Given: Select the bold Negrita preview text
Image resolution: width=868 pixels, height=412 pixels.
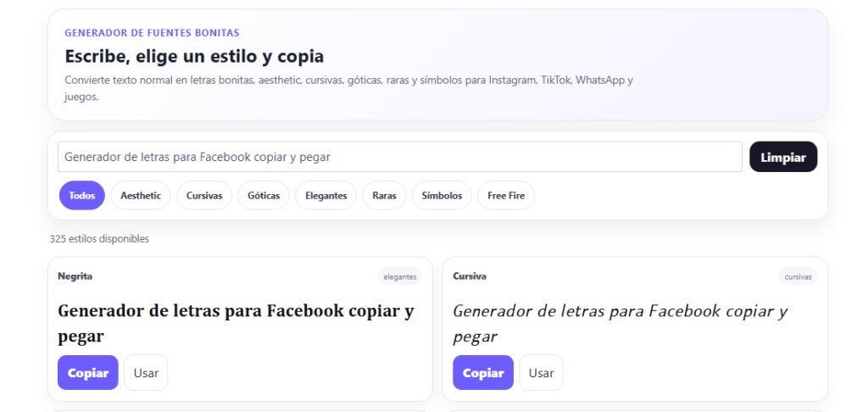Looking at the screenshot, I should tap(236, 323).
